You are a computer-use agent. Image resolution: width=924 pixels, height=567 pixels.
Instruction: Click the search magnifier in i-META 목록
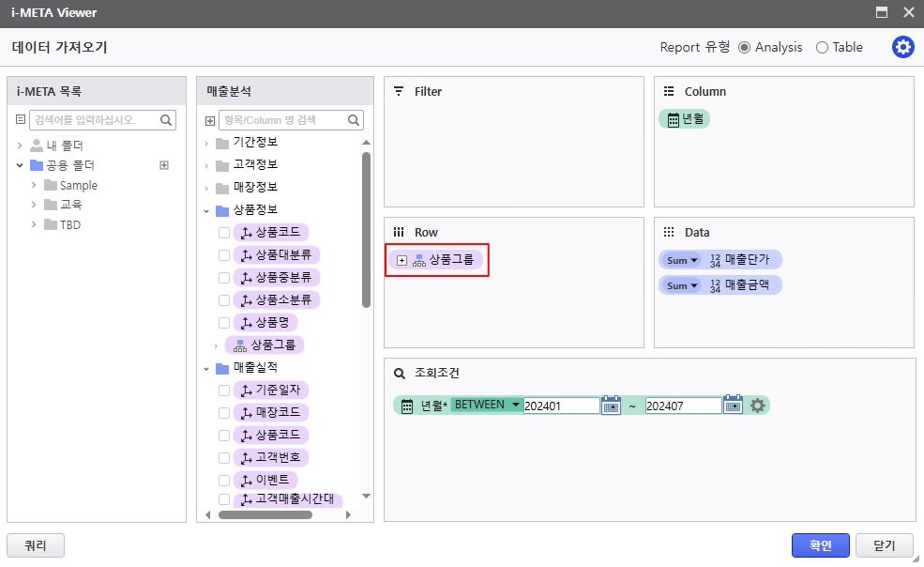pyautogui.click(x=166, y=120)
